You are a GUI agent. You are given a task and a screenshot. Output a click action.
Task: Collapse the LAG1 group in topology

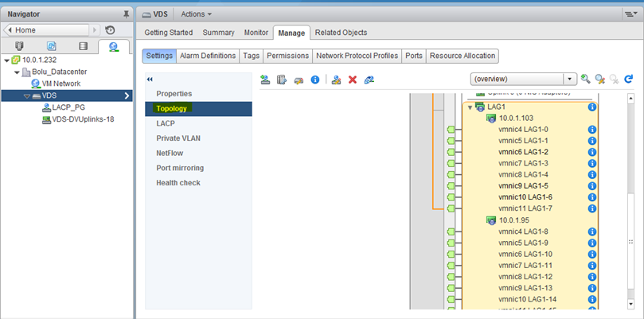pos(470,107)
